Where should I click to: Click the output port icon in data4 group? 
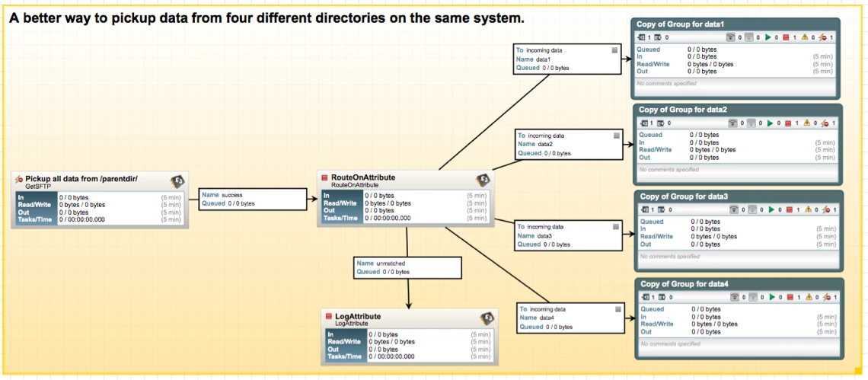[662, 298]
